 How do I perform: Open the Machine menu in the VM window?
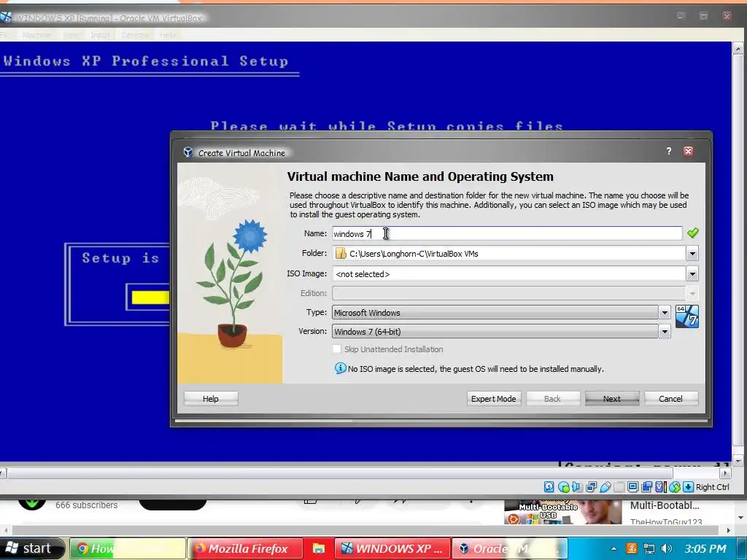[x=36, y=35]
